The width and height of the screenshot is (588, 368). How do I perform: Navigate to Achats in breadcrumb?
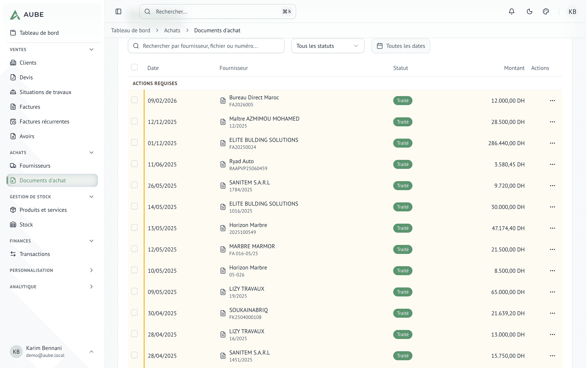172,30
